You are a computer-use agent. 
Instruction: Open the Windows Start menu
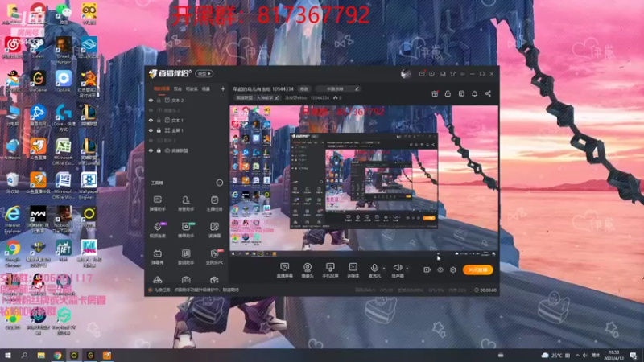click(7, 355)
